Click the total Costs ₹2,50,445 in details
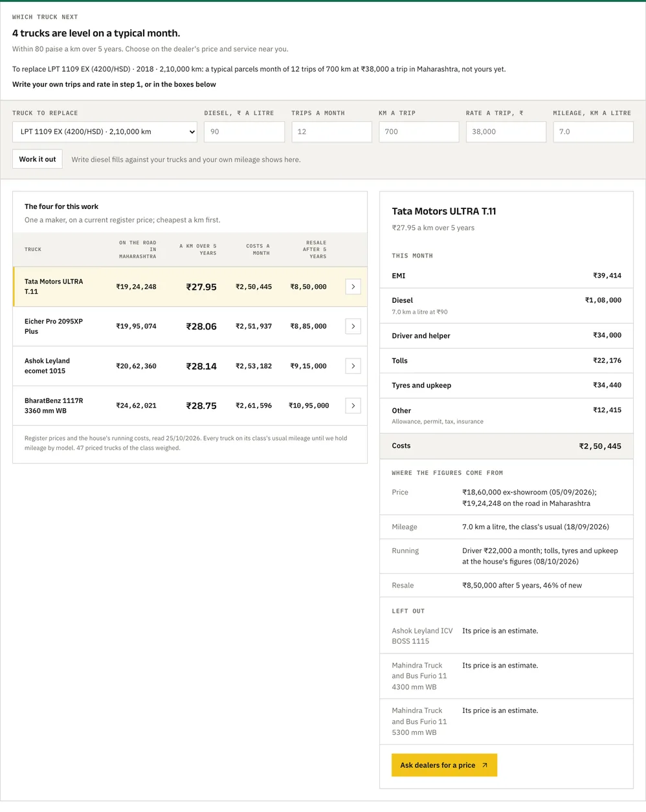The width and height of the screenshot is (646, 812). point(600,446)
